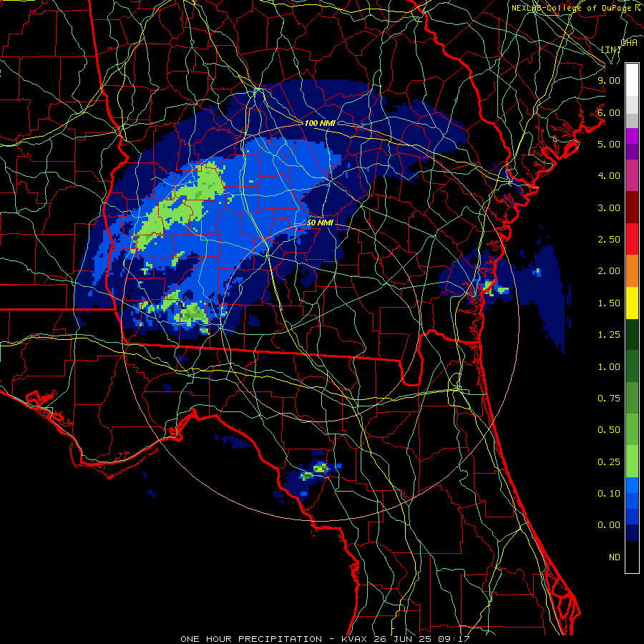Select the 6.00 legend value
This screenshot has width=644, height=644.
coord(609,112)
